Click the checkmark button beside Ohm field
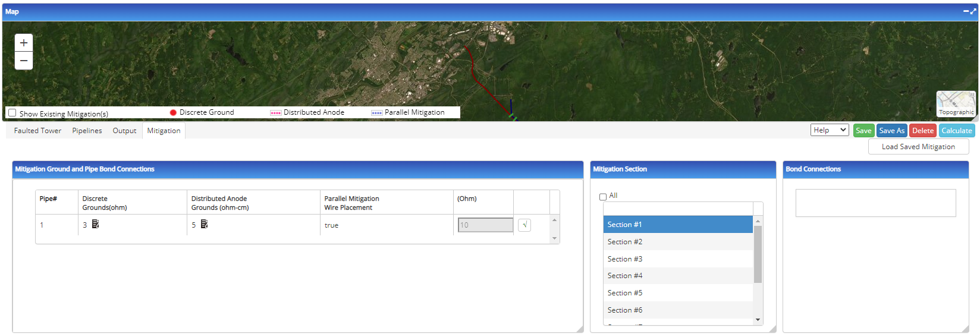 click(524, 225)
